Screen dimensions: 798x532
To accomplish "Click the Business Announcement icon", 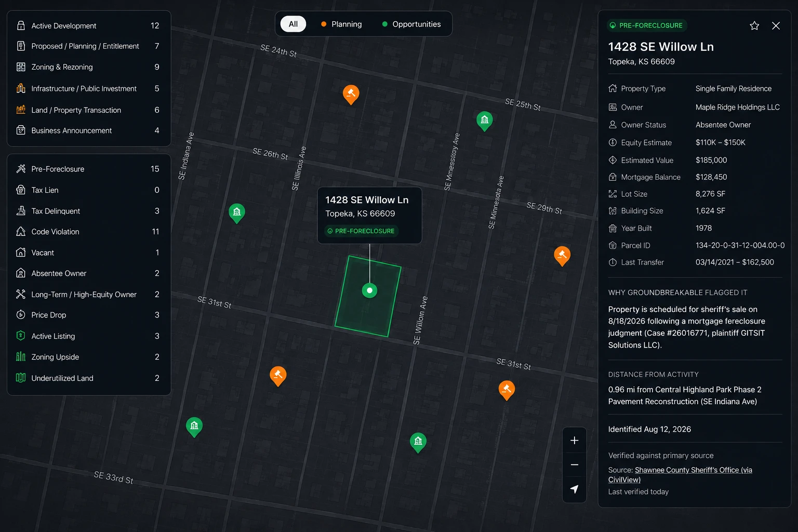I will click(x=21, y=130).
